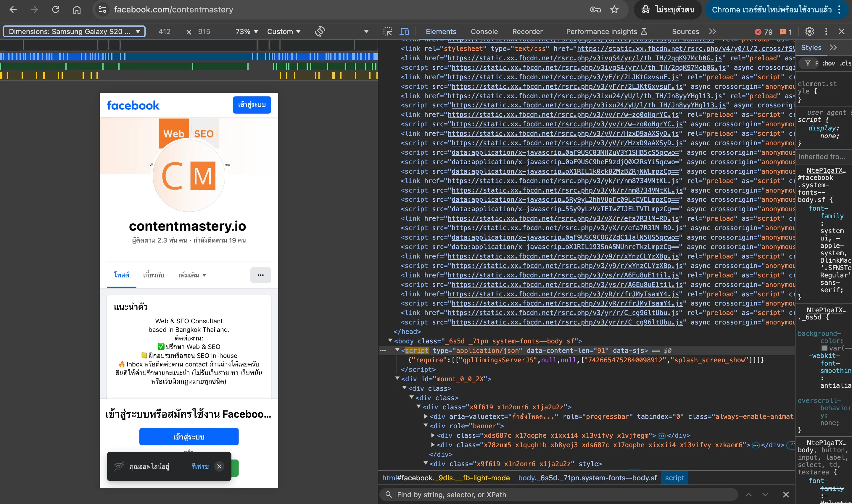Expand the div class xds687c node
The image size is (852, 504).
pos(433,435)
